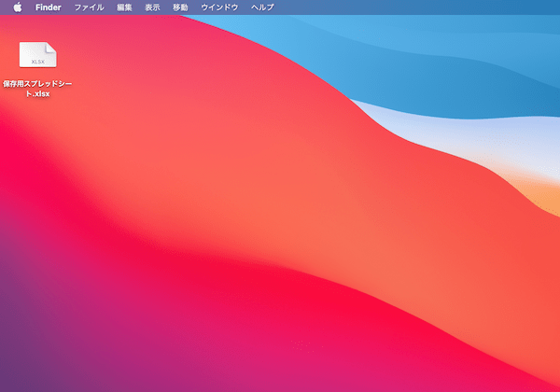Open the Finder application menu

point(49,7)
